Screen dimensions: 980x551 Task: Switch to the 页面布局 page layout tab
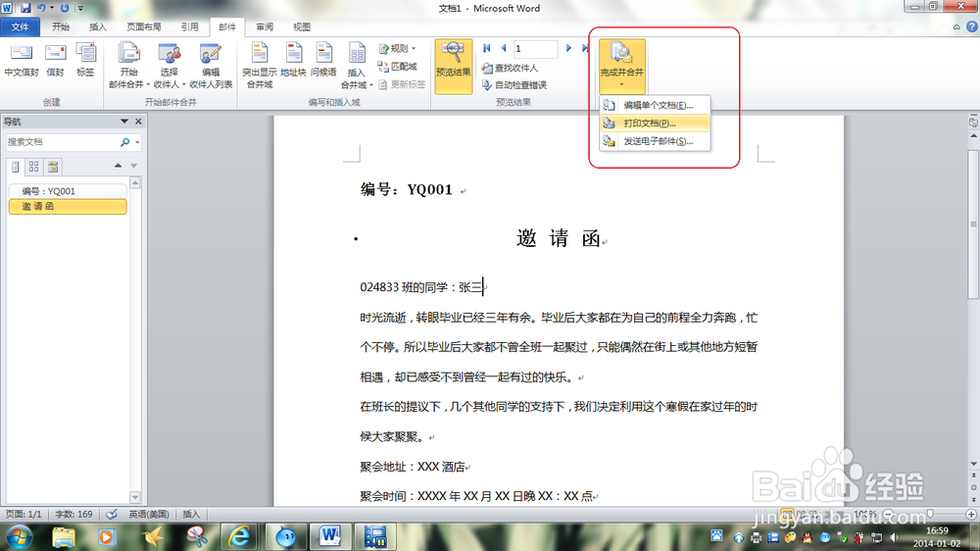click(144, 26)
